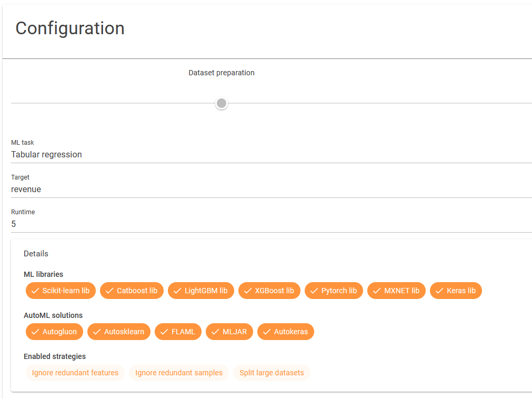532x399 pixels.
Task: Click the checkmark icon on Autogluon
Action: coord(35,332)
